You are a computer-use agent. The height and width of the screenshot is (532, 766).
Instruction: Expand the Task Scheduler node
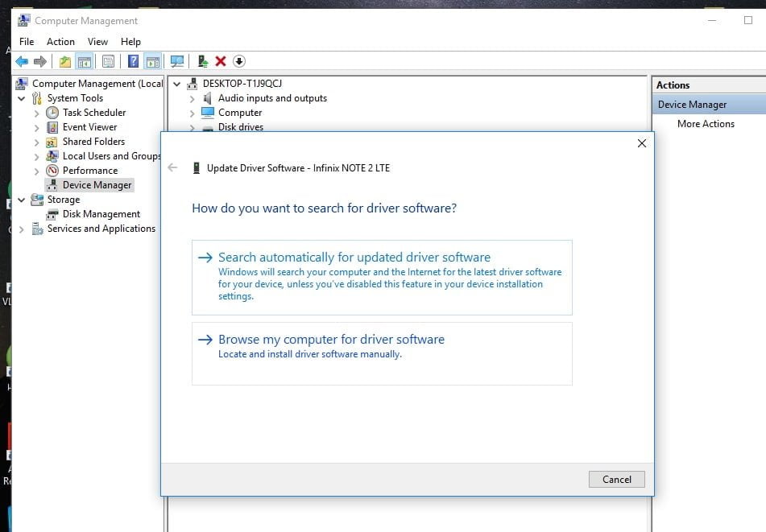coord(36,113)
